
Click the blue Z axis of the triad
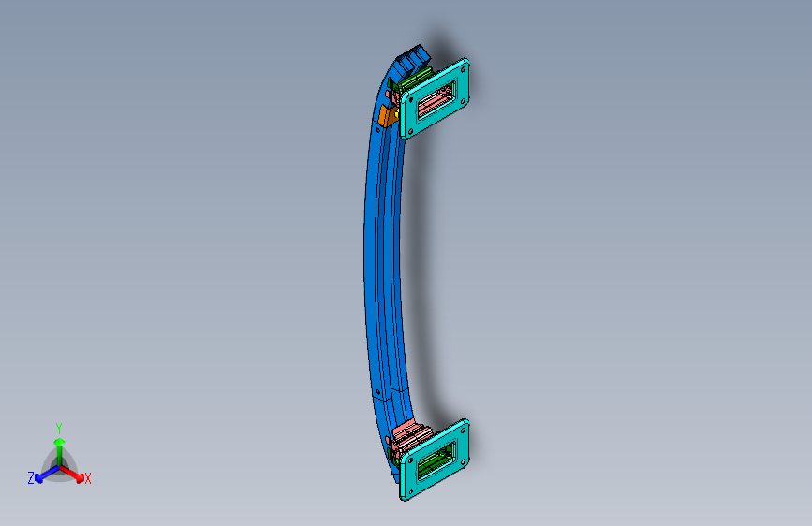coord(47,474)
